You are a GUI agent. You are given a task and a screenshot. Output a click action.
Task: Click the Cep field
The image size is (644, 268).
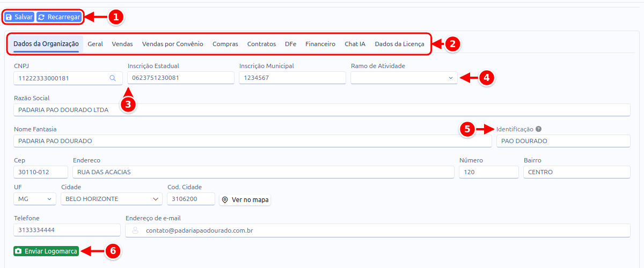[41, 172]
